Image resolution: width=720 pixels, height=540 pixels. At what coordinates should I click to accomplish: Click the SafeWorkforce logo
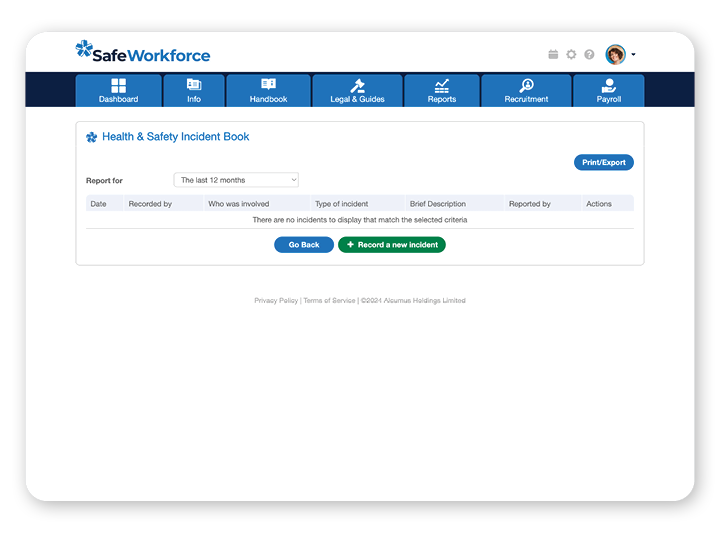143,53
